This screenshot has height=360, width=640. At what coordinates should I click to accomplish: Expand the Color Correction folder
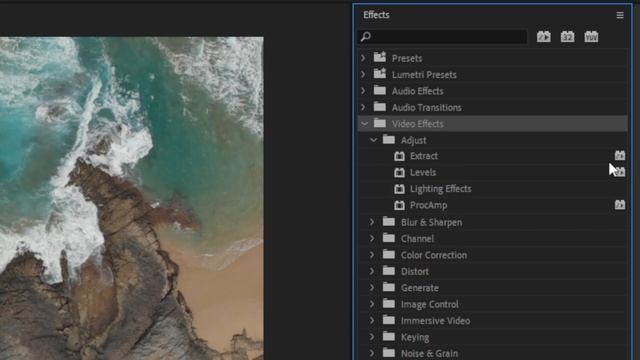pos(372,255)
